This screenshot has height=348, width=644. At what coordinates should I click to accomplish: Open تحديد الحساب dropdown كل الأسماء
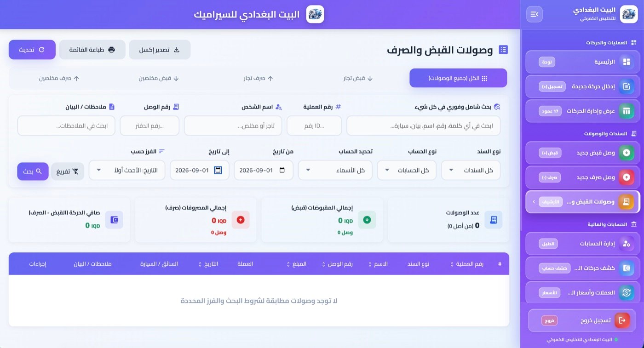[335, 170]
